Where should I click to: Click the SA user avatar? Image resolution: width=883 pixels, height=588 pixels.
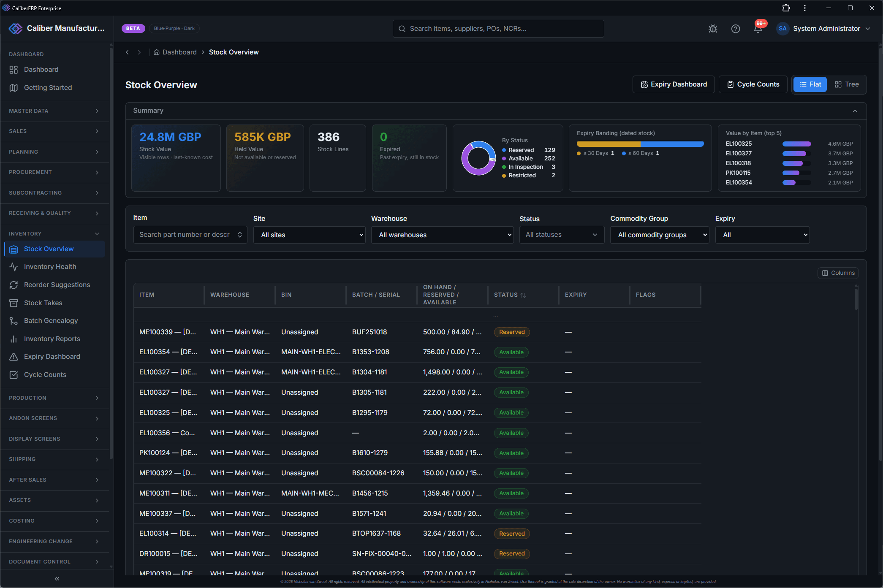click(782, 29)
